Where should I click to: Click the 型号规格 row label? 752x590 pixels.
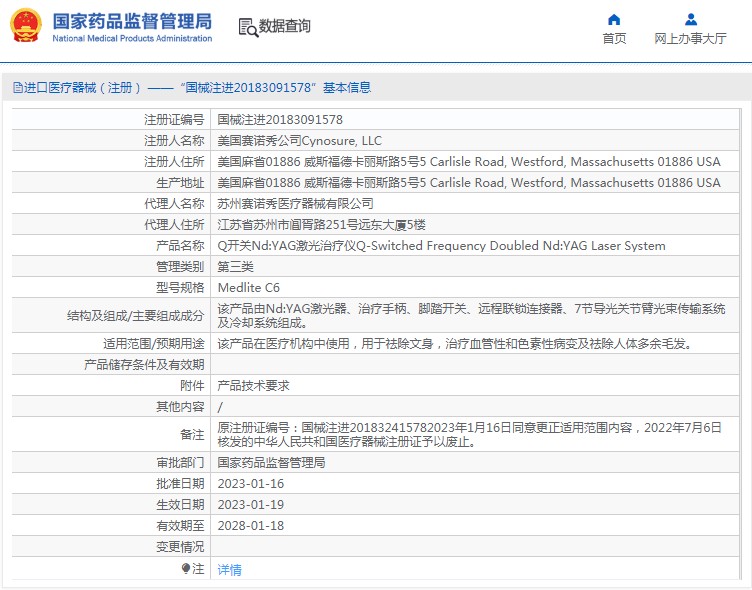[180, 288]
